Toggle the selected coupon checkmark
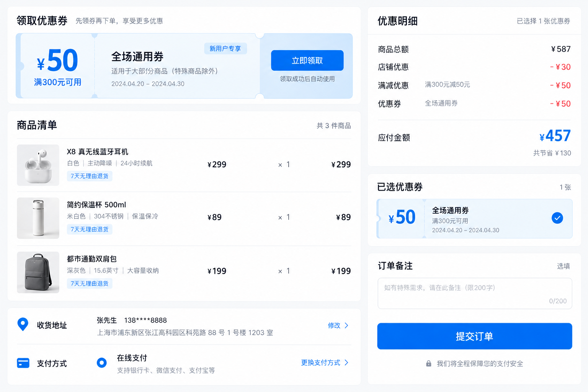The image size is (588, 392). coord(557,218)
